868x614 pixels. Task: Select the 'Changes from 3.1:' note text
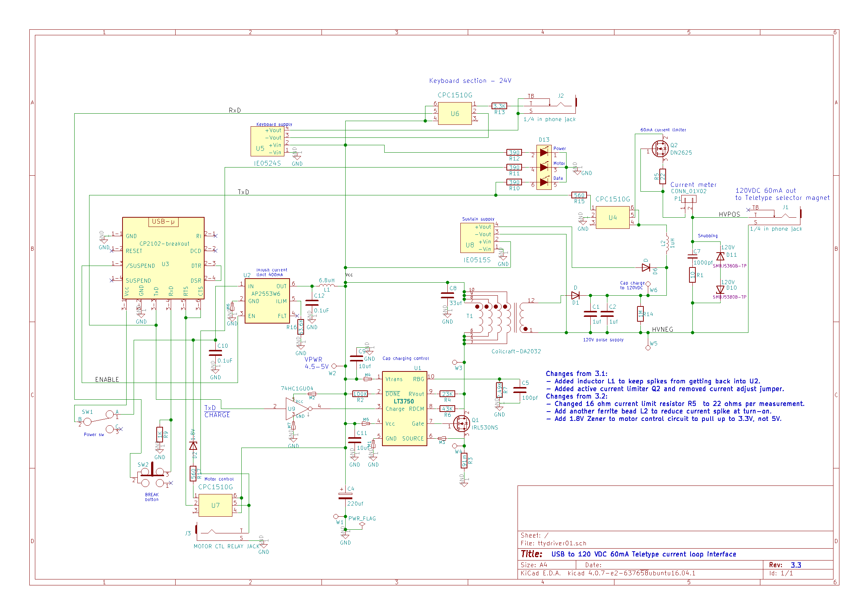click(x=577, y=374)
